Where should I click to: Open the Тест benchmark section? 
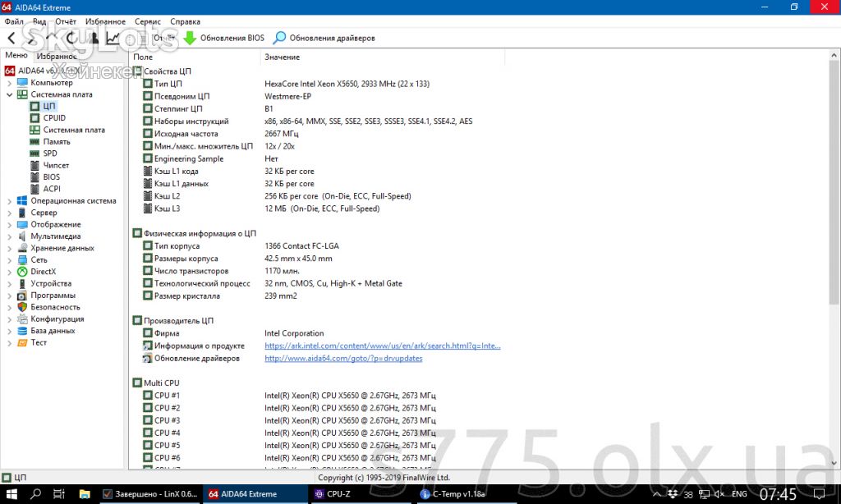(38, 342)
